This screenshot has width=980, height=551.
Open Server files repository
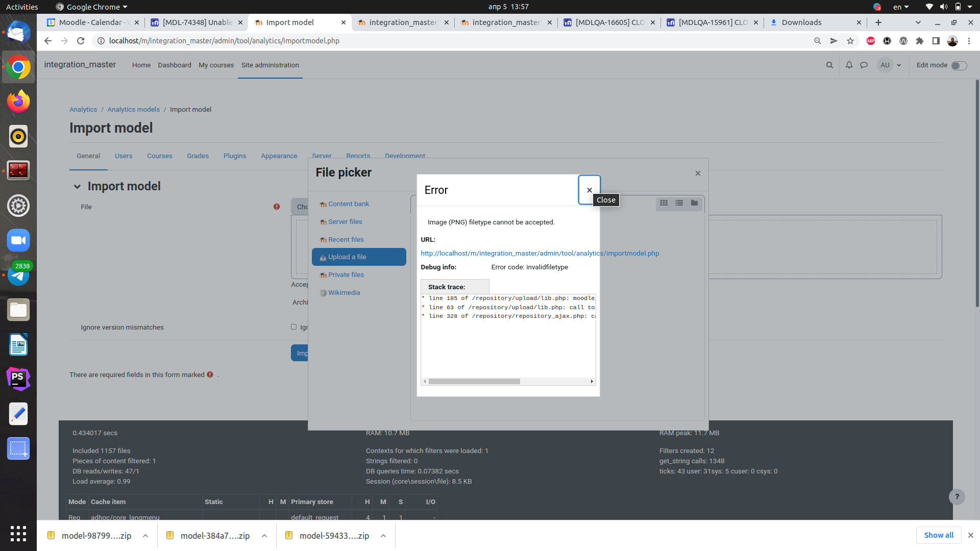point(345,222)
